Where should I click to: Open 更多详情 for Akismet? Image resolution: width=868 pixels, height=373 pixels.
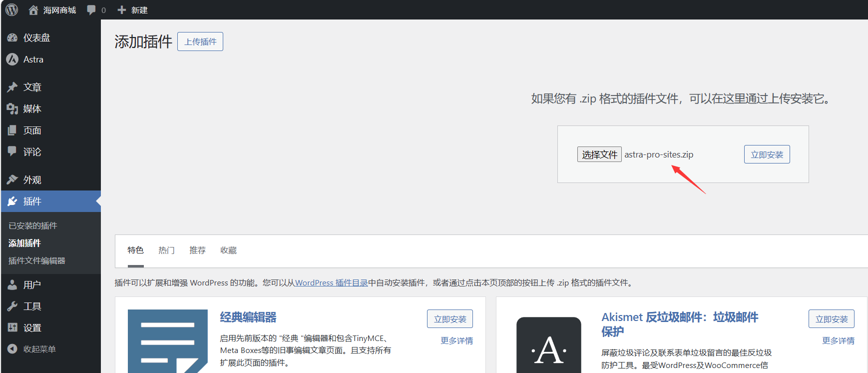[838, 340]
